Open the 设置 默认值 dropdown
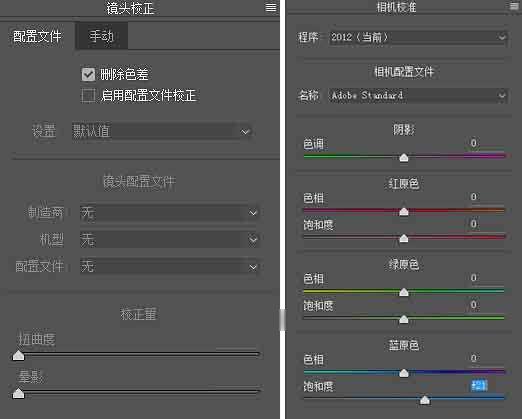The image size is (522, 419). [x=162, y=131]
